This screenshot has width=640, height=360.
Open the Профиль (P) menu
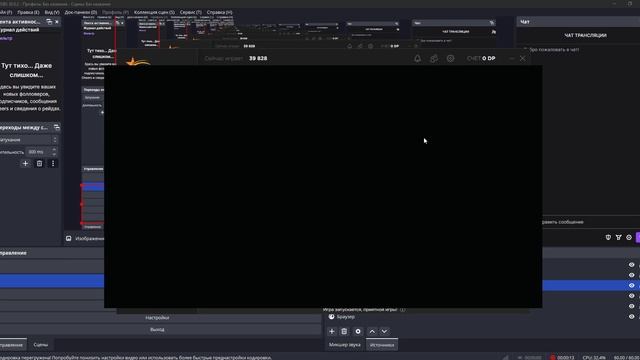(115, 12)
